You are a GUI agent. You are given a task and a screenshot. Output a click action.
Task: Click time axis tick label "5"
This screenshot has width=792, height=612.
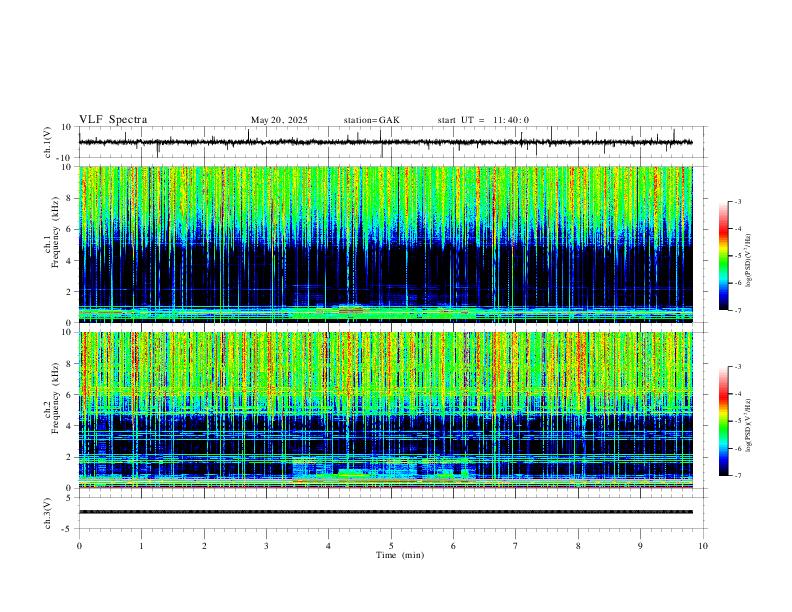pos(391,546)
